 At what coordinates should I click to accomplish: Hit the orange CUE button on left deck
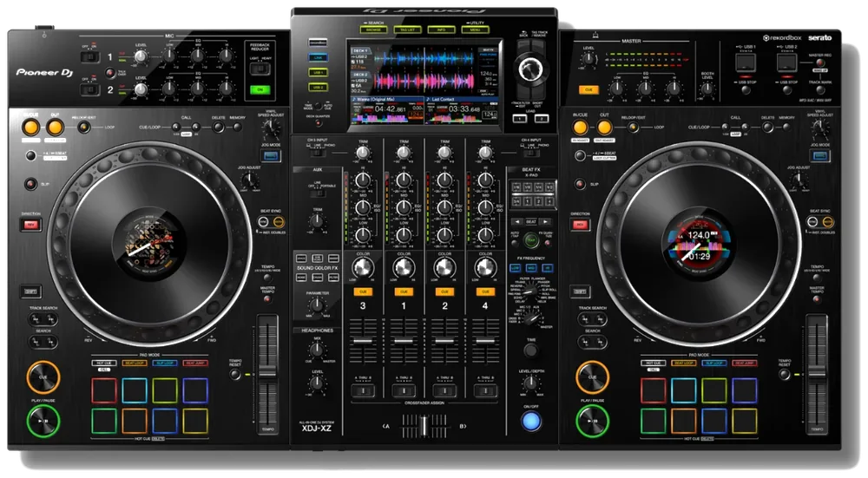coord(43,377)
